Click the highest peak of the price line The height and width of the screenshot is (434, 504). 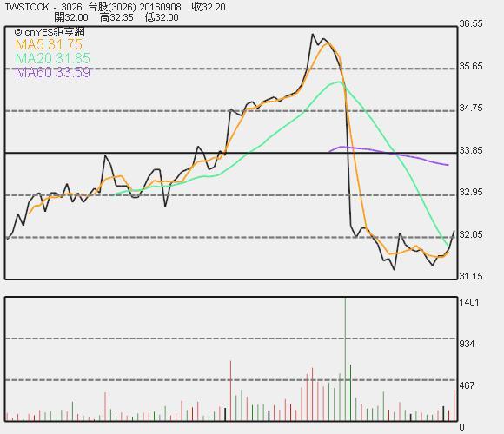(313, 34)
